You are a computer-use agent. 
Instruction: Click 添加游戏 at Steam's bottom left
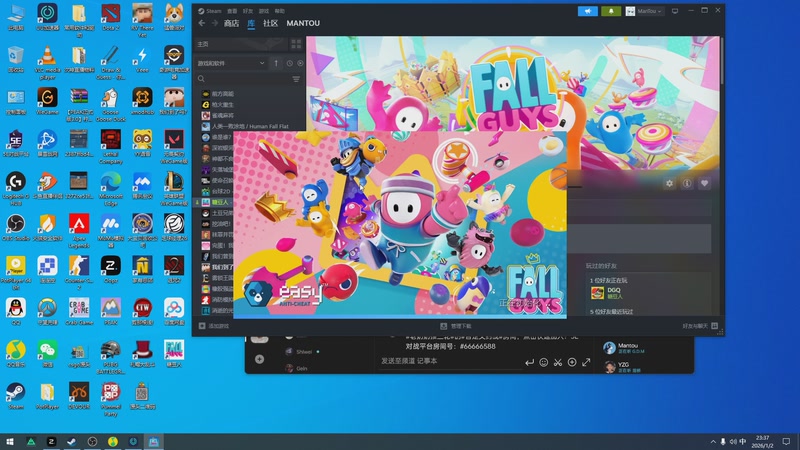pyautogui.click(x=214, y=326)
